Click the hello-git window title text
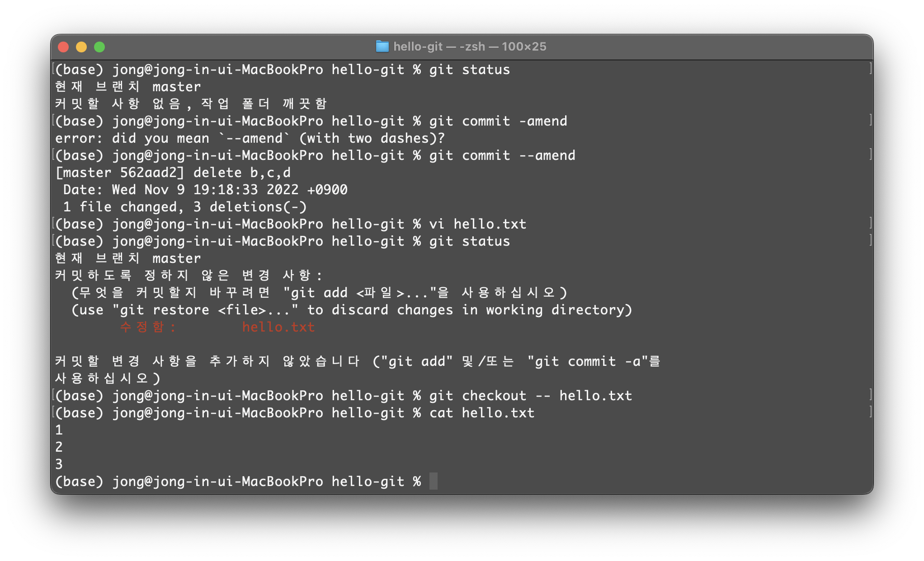This screenshot has height=561, width=924. (469, 47)
